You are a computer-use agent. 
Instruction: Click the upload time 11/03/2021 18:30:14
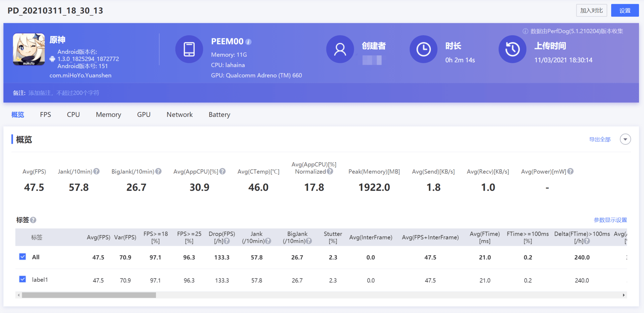point(563,60)
